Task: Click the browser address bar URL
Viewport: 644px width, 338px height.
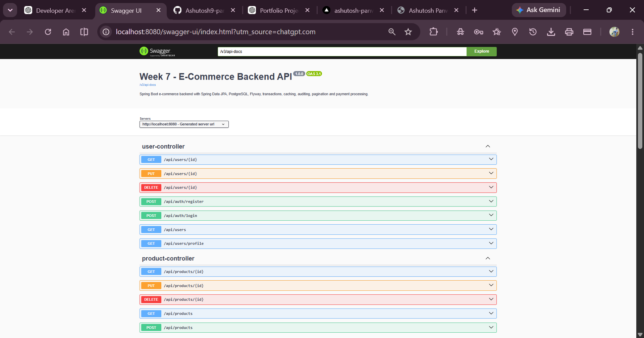Action: coord(216,32)
